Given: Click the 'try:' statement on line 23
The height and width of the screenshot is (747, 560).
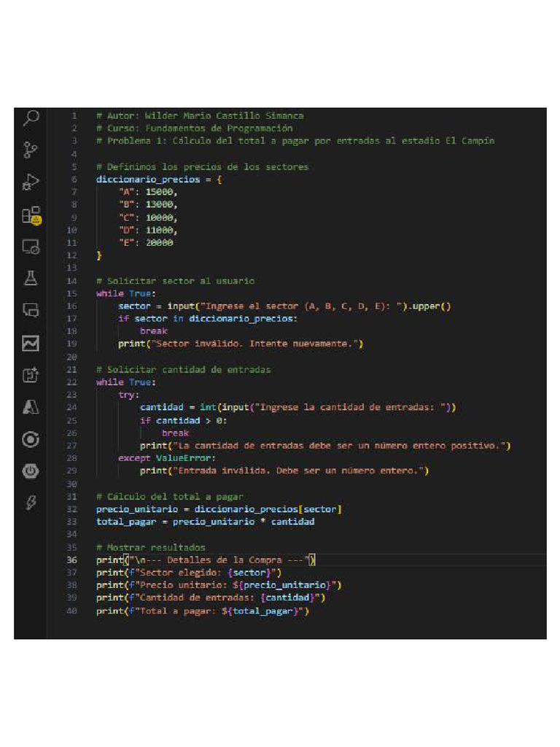Looking at the screenshot, I should pyautogui.click(x=128, y=395).
